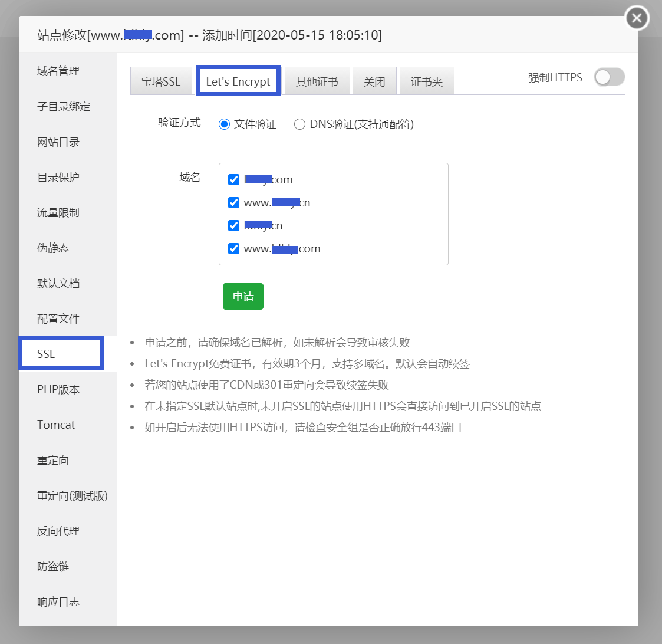
Task: Uncheck the www domain ending in .cn
Action: tap(233, 202)
